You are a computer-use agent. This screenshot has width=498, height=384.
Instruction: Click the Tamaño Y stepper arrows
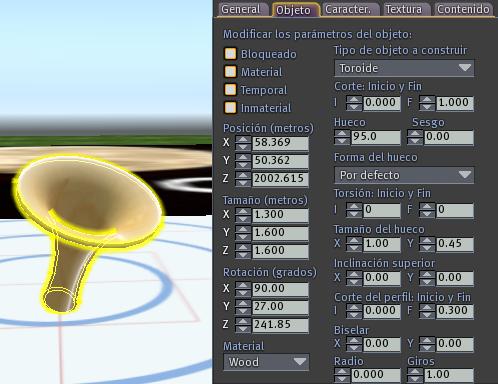[243, 233]
